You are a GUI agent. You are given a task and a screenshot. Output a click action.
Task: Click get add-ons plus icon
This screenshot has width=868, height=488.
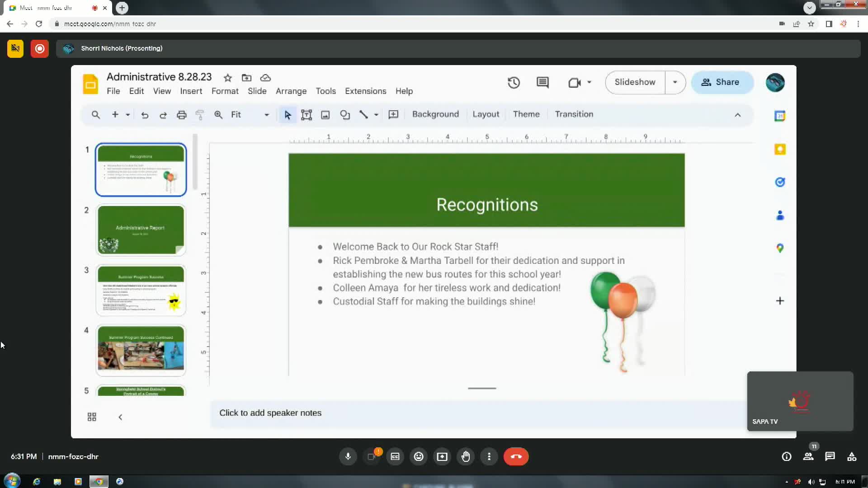tap(780, 301)
